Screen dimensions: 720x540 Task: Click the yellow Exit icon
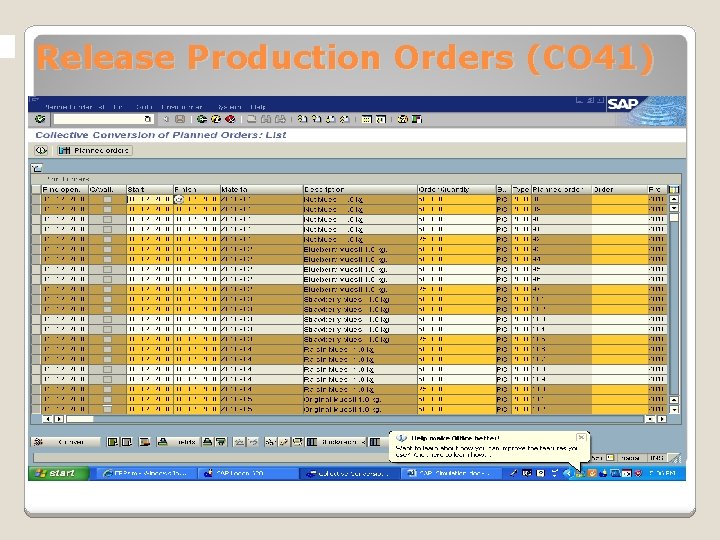pos(215,119)
